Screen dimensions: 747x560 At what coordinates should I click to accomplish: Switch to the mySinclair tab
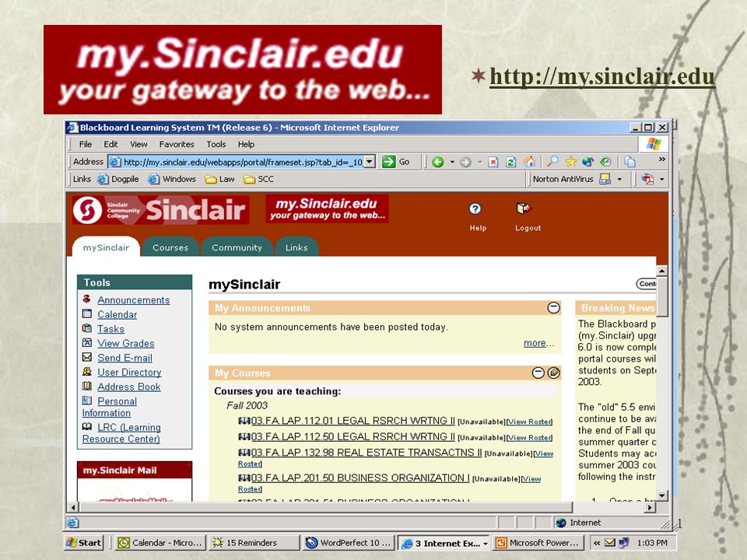click(x=106, y=247)
